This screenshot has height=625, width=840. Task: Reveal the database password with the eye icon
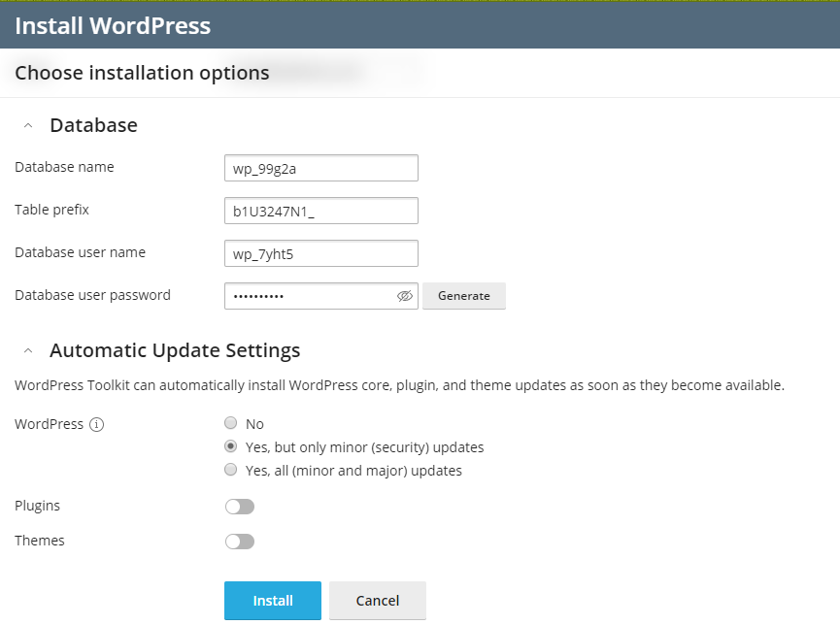point(405,296)
